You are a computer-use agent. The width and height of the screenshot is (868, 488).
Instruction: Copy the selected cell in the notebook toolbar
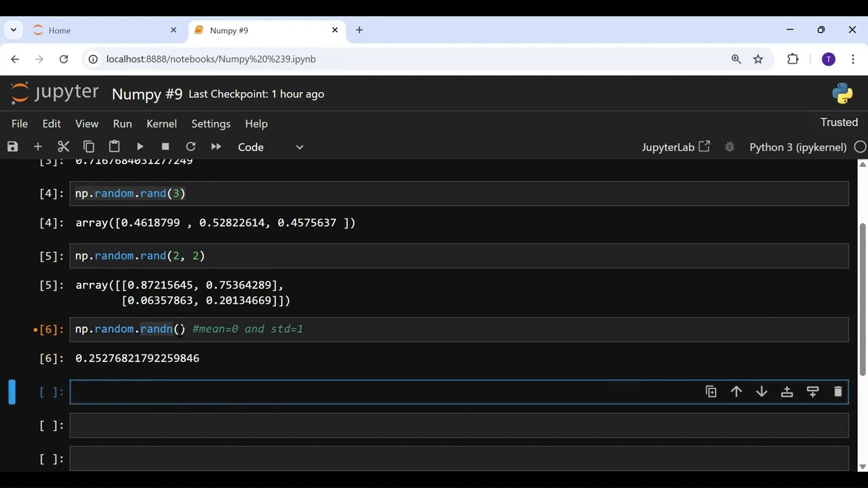[x=89, y=146]
